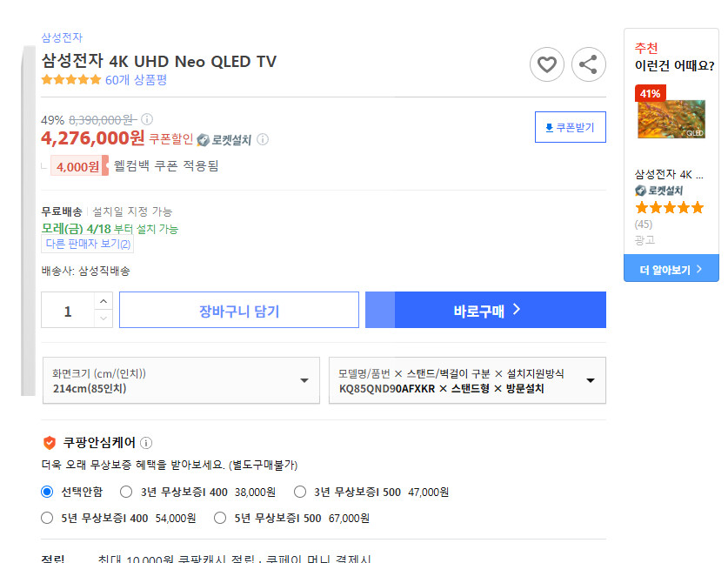Open the 삼성전자 brand link
The image size is (728, 563).
(62, 37)
